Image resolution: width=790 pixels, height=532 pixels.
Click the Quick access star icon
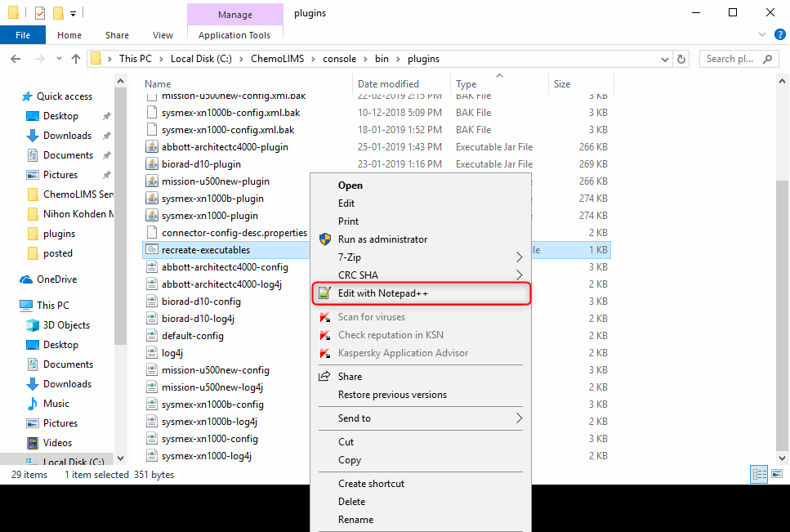tap(27, 96)
